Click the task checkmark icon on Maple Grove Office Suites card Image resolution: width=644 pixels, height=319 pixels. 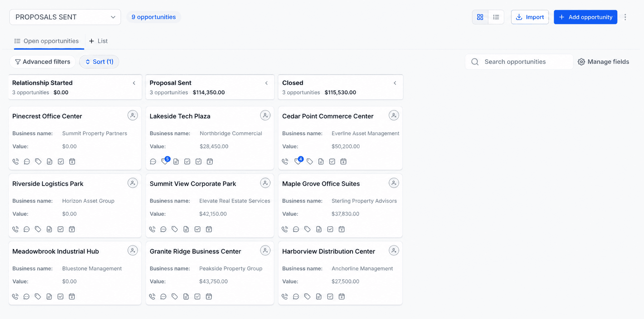tap(330, 229)
